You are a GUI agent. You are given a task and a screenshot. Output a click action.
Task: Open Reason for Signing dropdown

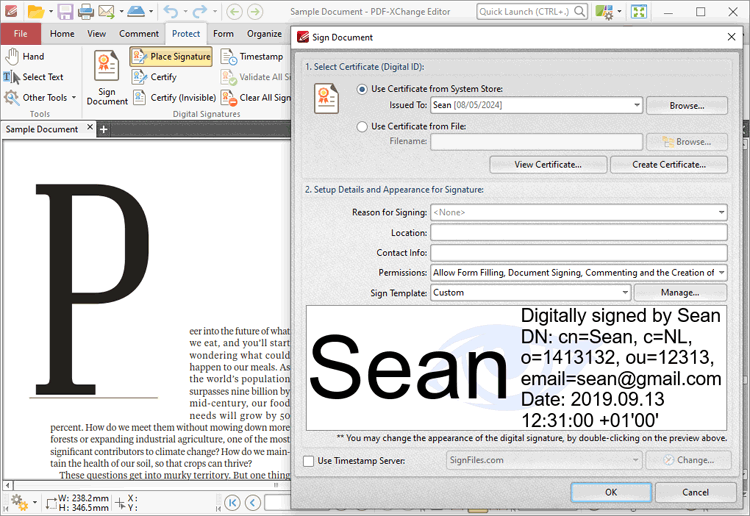coord(721,212)
